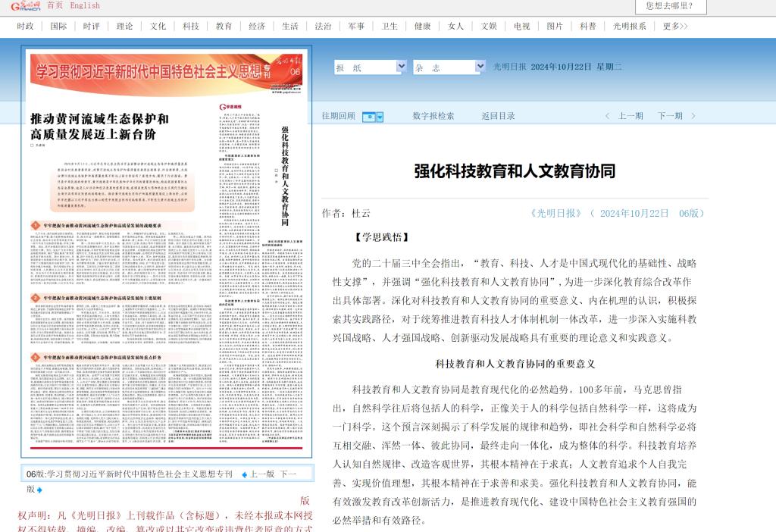
Task: Open the 卫生 navigation item
Action: click(x=390, y=27)
